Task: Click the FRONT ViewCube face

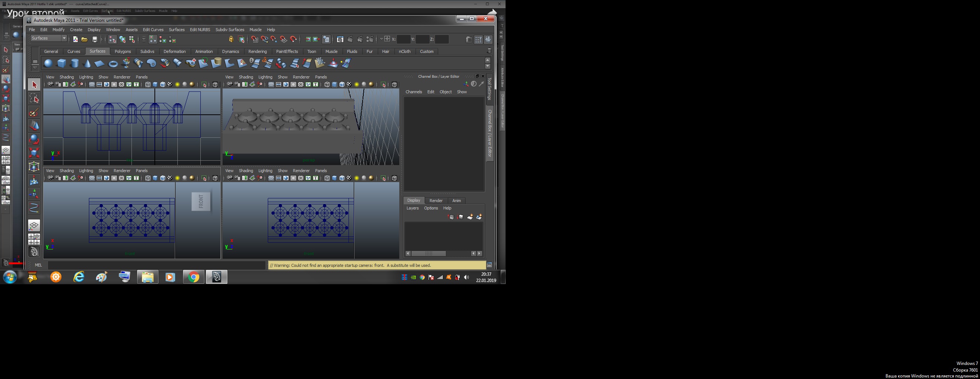Action: click(x=201, y=201)
